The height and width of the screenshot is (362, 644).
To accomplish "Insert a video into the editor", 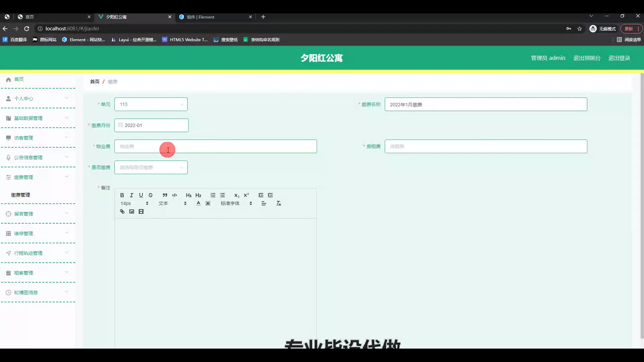I will (141, 212).
